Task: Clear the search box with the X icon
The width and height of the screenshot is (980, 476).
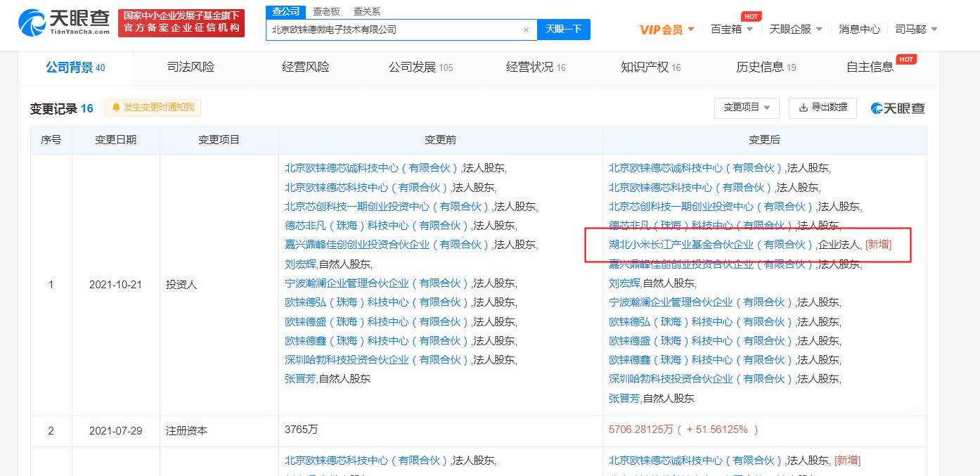Action: (x=526, y=30)
